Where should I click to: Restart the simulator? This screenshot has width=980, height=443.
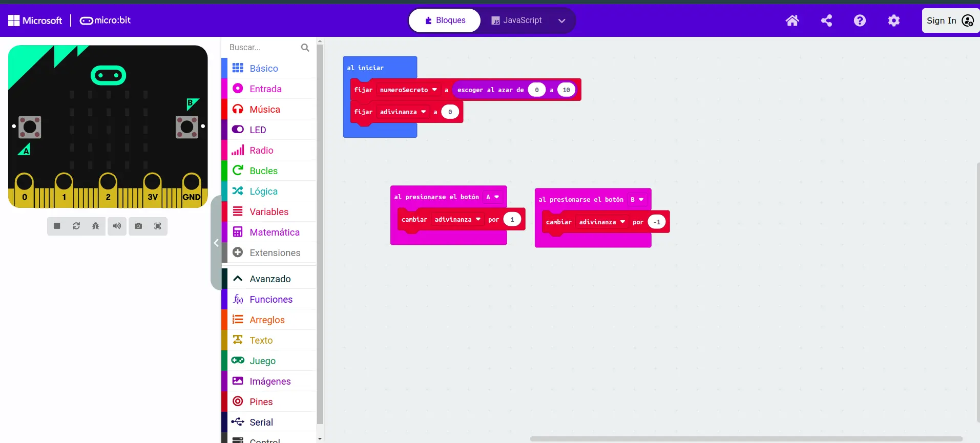76,226
